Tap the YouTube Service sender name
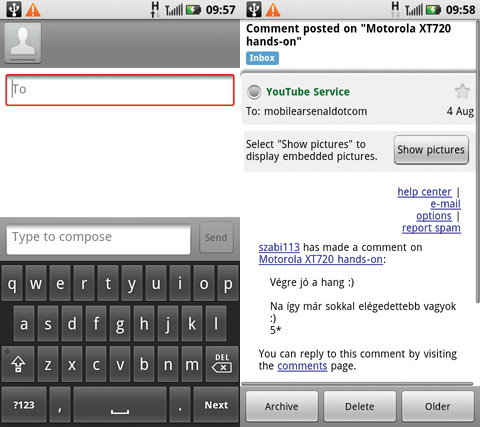 tap(308, 92)
